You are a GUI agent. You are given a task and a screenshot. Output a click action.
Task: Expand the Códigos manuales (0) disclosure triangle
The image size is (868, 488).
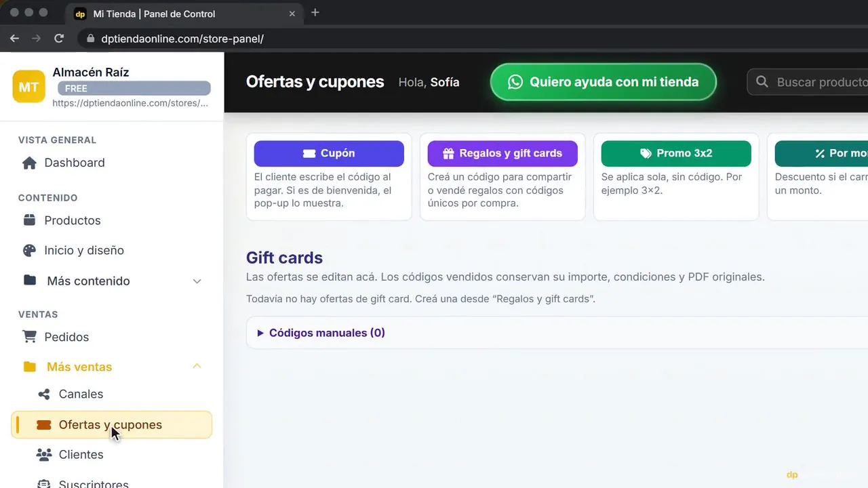click(260, 333)
